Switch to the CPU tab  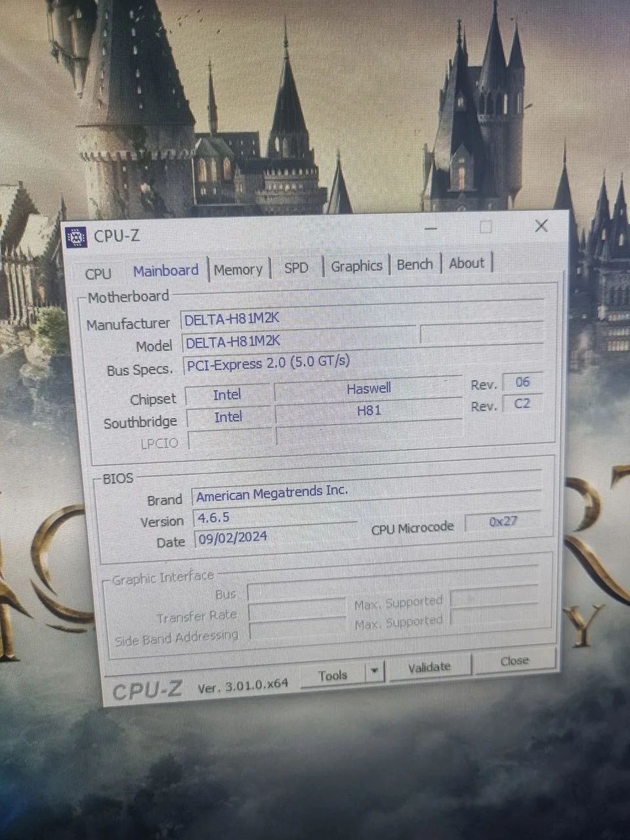point(98,273)
